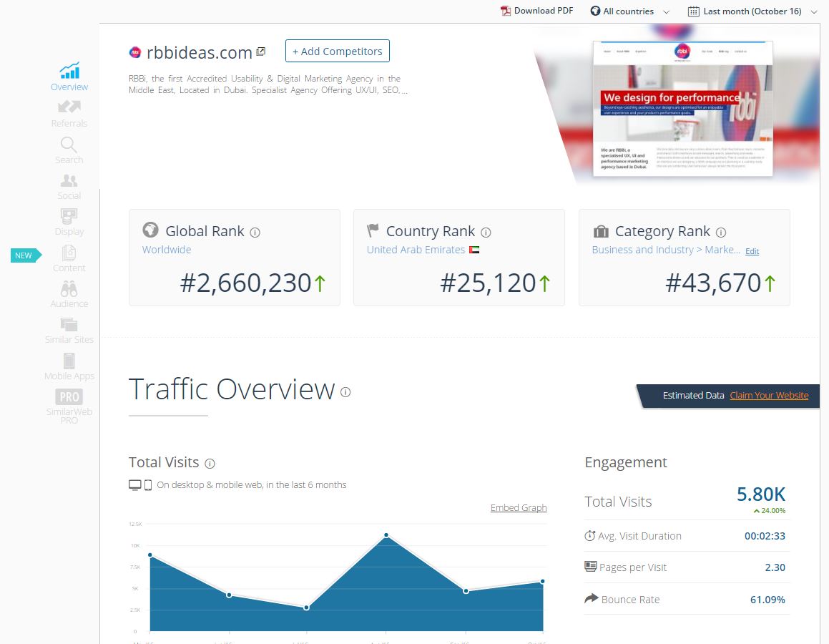
Task: Click the Pages per Visit icon
Action: click(x=591, y=567)
